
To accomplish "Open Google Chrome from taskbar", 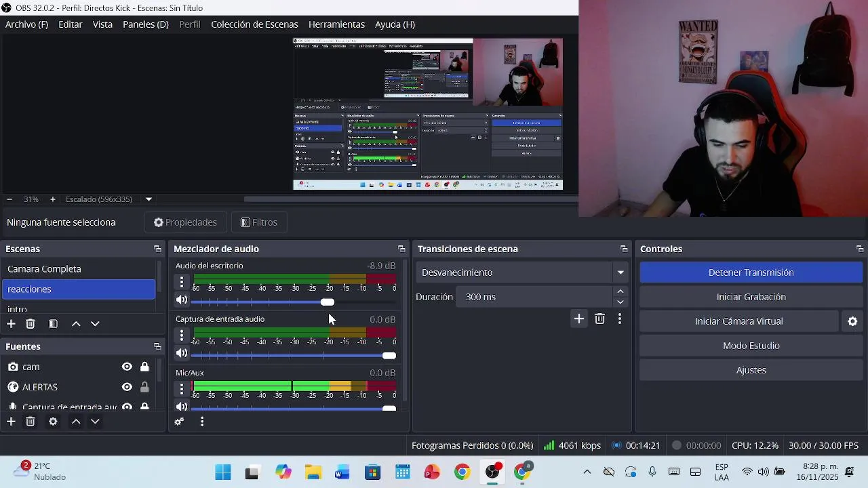I will pos(462,472).
